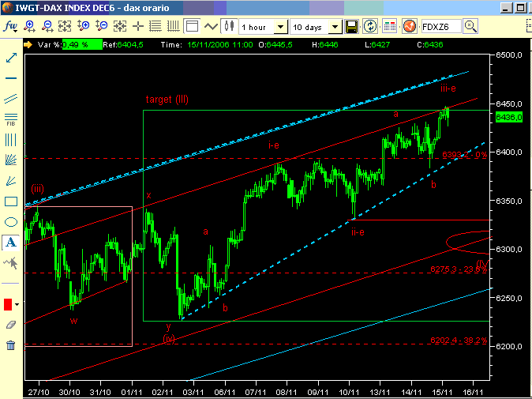Image resolution: width=532 pixels, height=399 pixels.
Task: Click the orange arrow next to Var %
Action: tap(28, 44)
